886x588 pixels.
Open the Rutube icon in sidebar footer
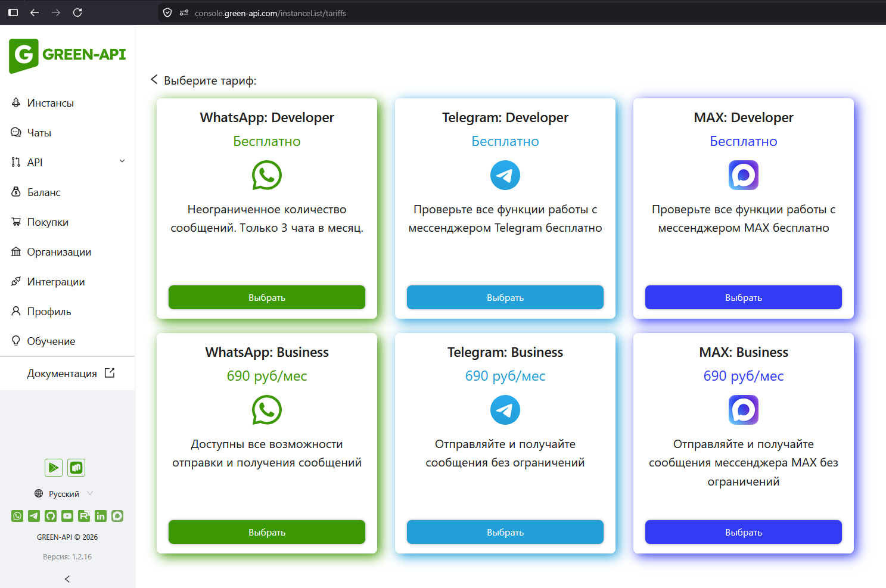[84, 516]
